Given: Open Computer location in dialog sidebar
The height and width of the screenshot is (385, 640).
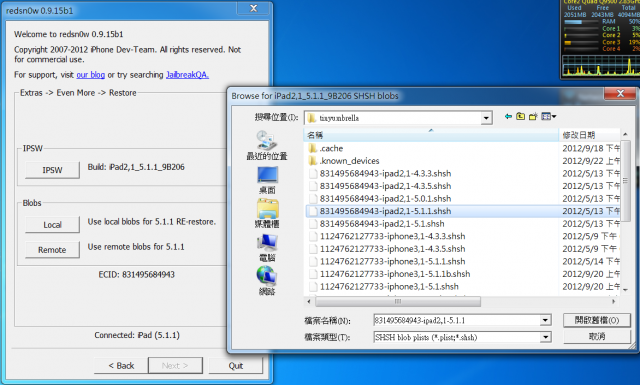Looking at the screenshot, I should [x=267, y=247].
